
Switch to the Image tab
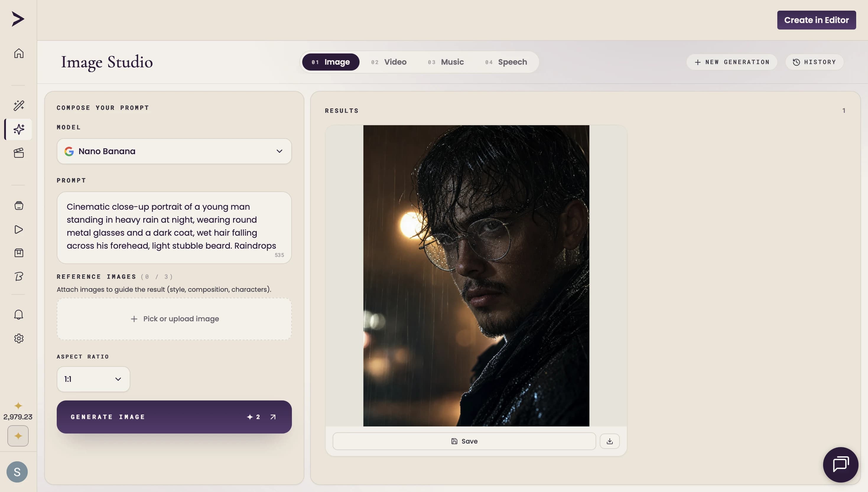tap(331, 62)
